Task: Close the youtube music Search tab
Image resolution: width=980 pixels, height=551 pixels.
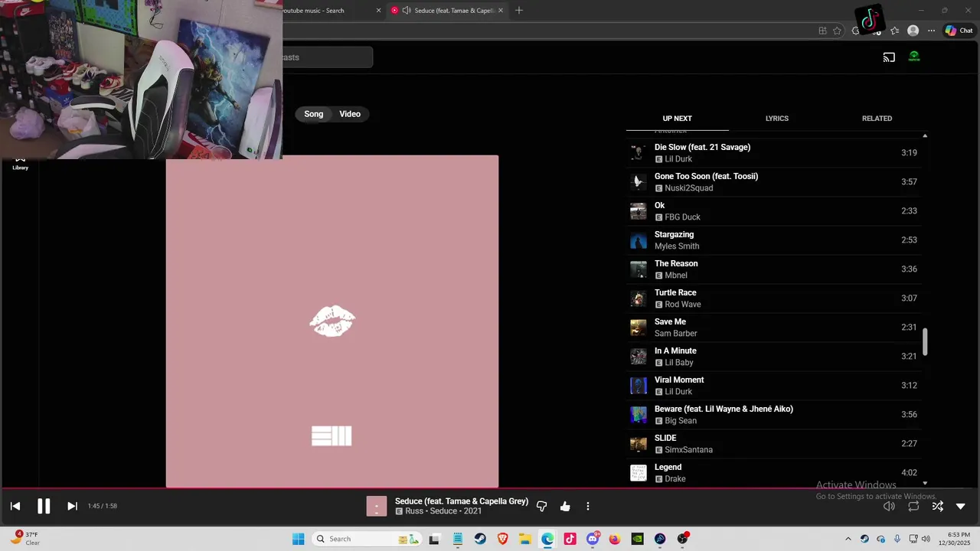Action: [378, 11]
